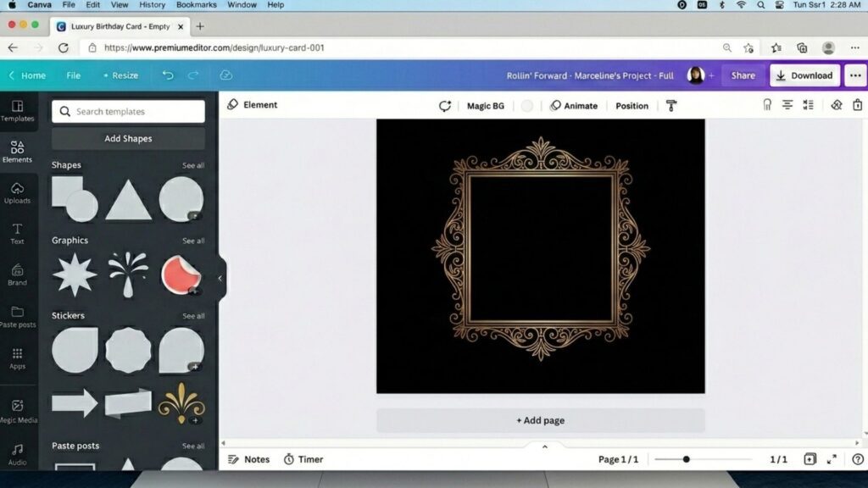See all Graphics
The width and height of the screenshot is (868, 488).
pos(193,241)
